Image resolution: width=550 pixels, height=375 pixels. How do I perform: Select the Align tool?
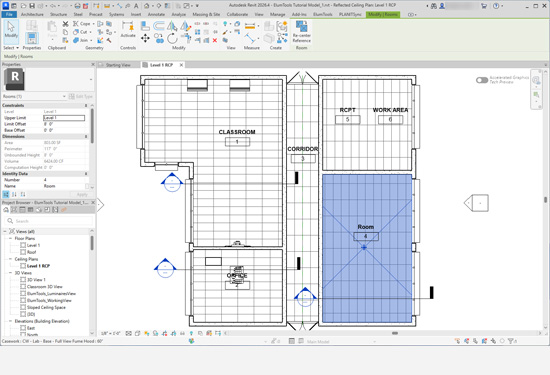145,26
